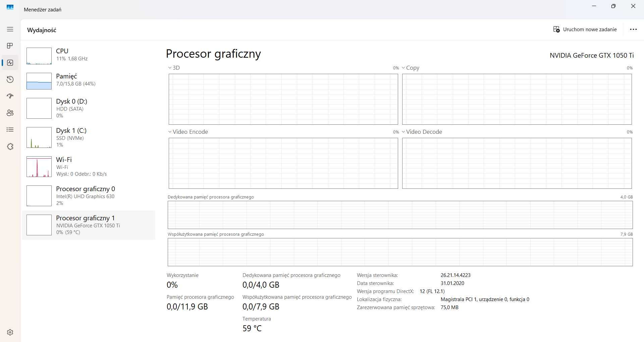
Task: Click Dysk 1 (C:) mini graph thumbnail
Action: click(x=39, y=137)
